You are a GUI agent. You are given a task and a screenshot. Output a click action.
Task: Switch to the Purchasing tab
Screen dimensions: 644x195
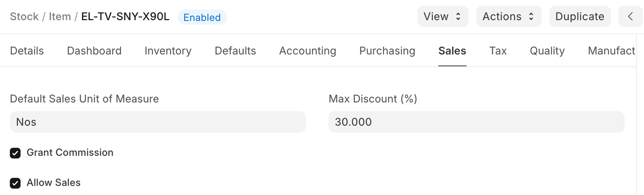(x=387, y=51)
